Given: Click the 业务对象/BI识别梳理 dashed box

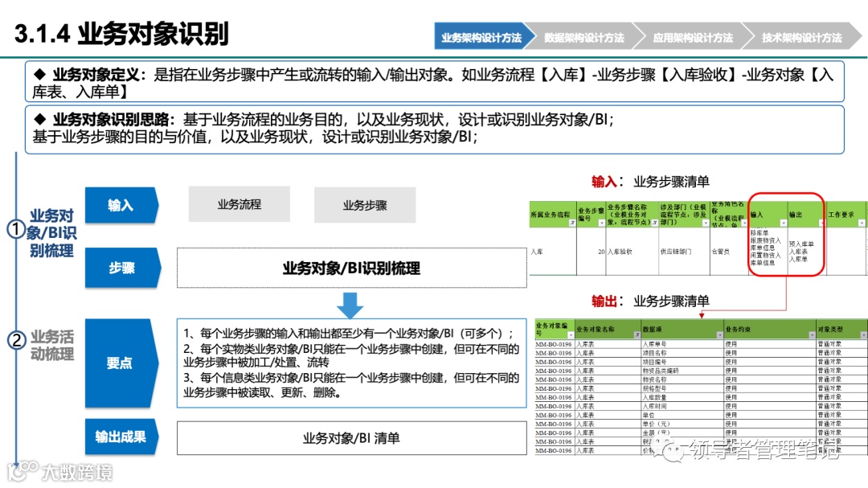Looking at the screenshot, I should tap(351, 268).
